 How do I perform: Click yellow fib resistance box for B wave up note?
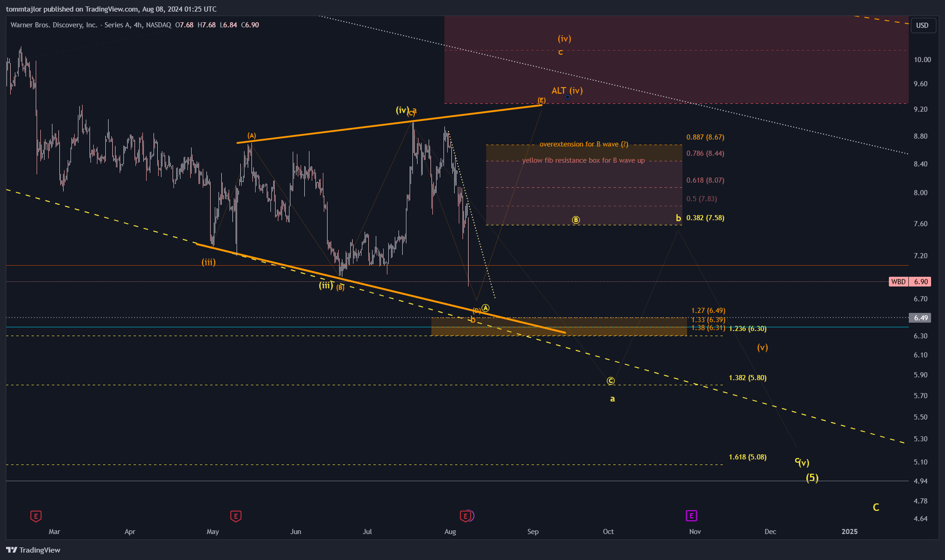click(583, 160)
